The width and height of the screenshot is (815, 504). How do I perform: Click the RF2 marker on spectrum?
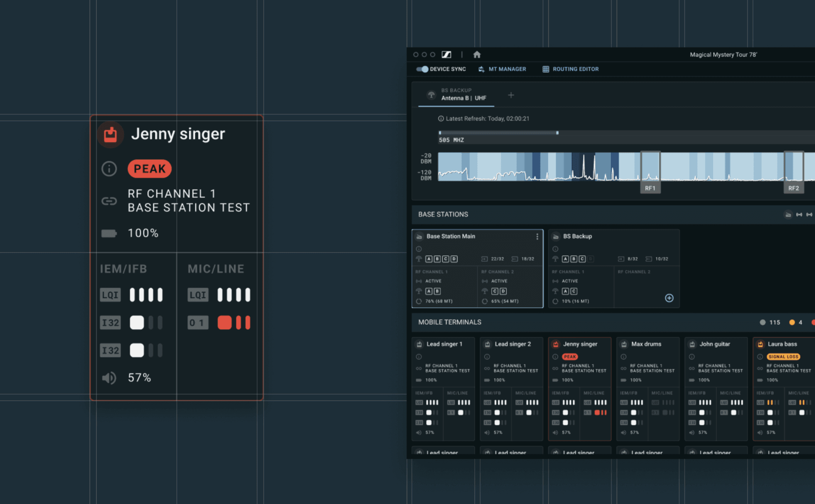click(x=793, y=188)
